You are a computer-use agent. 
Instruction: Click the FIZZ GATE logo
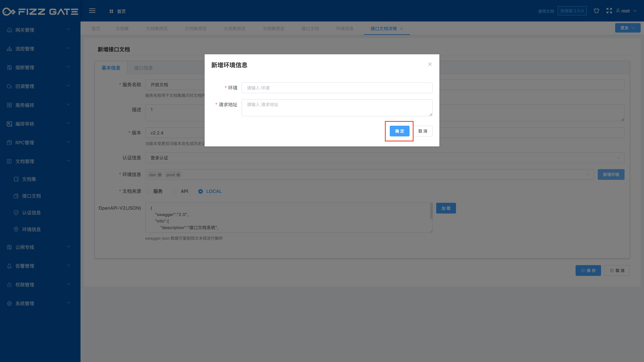(40, 12)
